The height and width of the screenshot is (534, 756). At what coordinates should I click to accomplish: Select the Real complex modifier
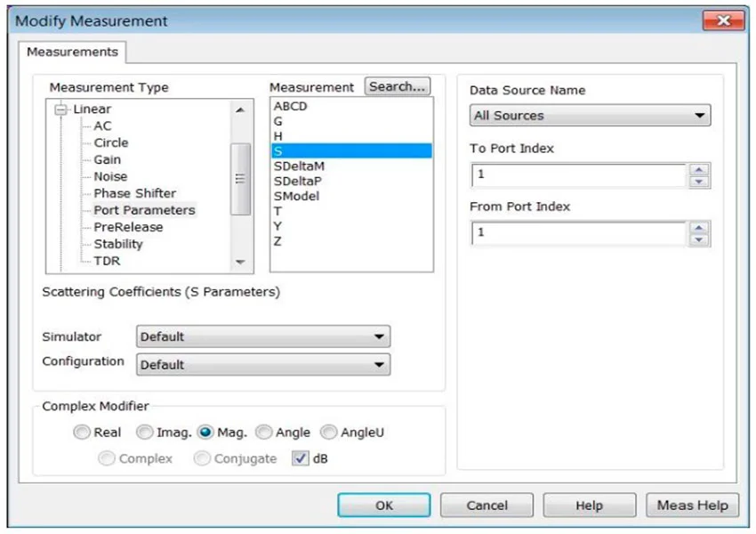82,433
